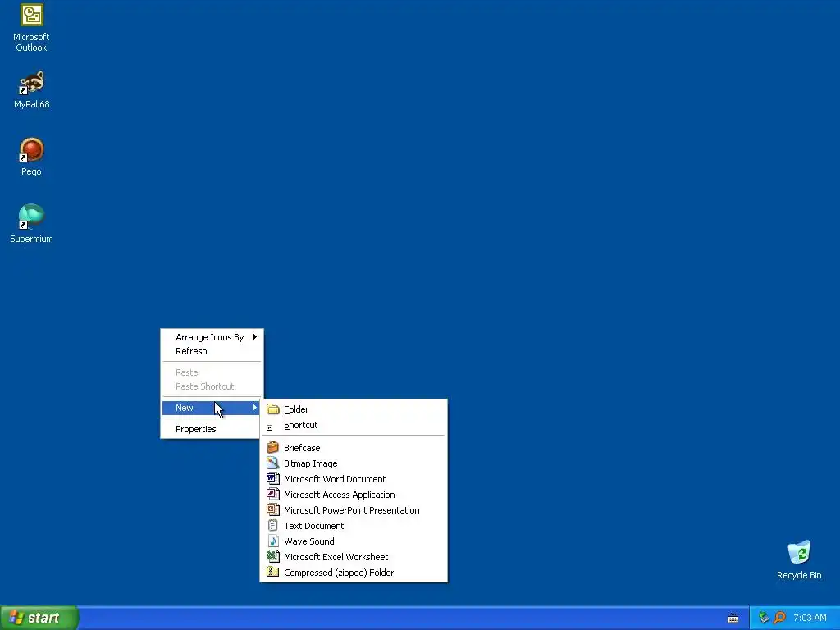Click the greyed-out Paste entry
The image size is (840, 630).
[x=212, y=372]
